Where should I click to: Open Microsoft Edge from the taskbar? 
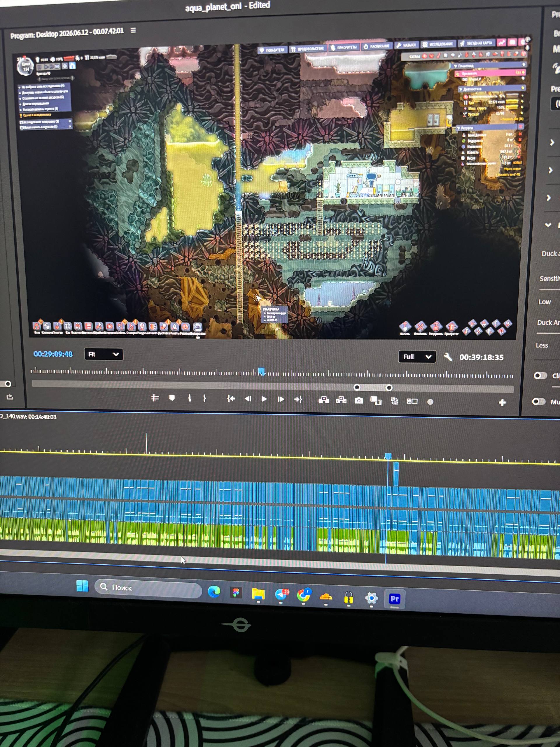[x=214, y=592]
